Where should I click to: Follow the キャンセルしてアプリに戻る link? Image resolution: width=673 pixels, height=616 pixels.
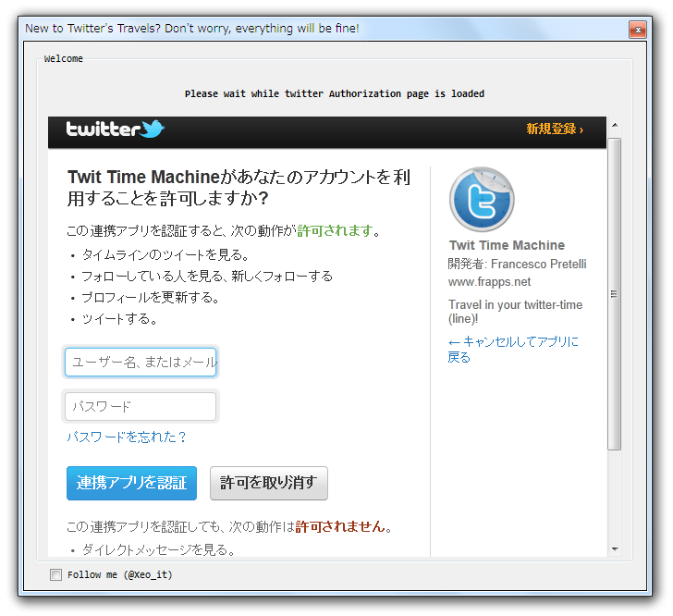(513, 350)
